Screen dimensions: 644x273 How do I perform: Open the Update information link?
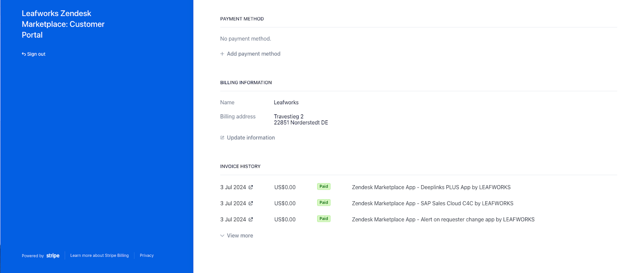pyautogui.click(x=251, y=138)
